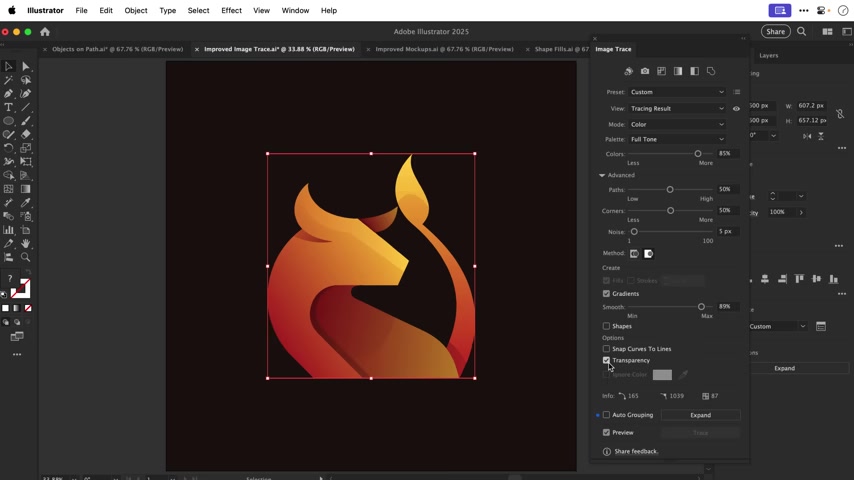Image resolution: width=854 pixels, height=480 pixels.
Task: Enable the Shapes checkbox
Action: 606,326
